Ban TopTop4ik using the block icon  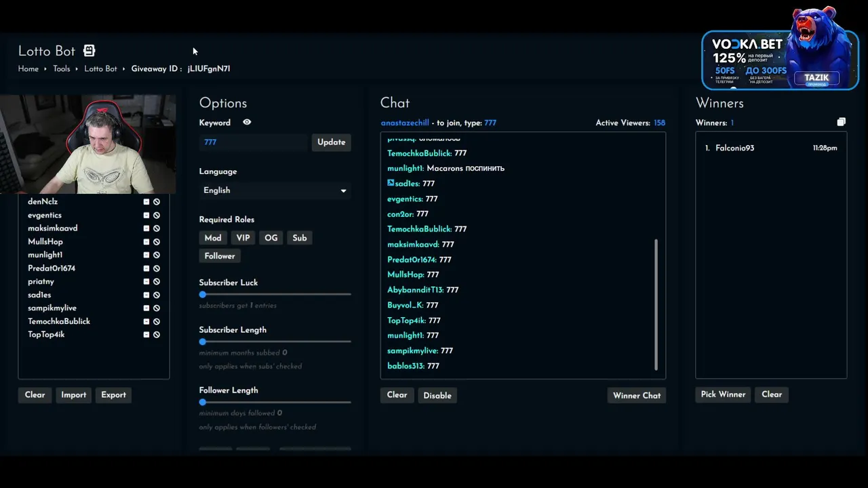[157, 335]
